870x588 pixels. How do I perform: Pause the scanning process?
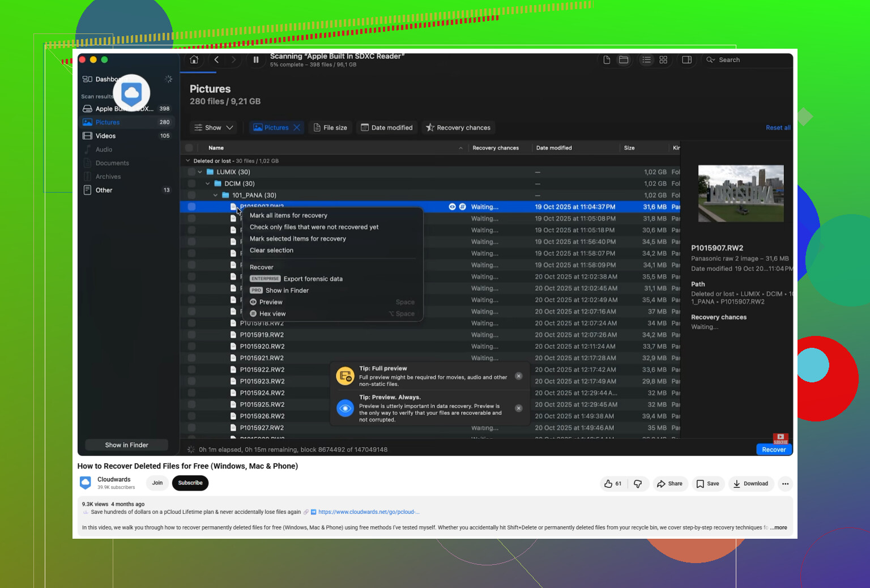256,59
